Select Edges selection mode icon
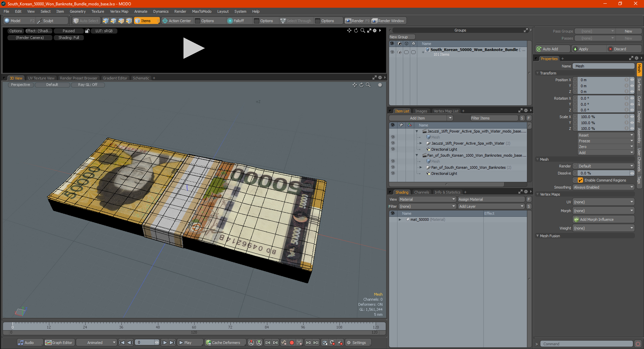 [x=113, y=21]
